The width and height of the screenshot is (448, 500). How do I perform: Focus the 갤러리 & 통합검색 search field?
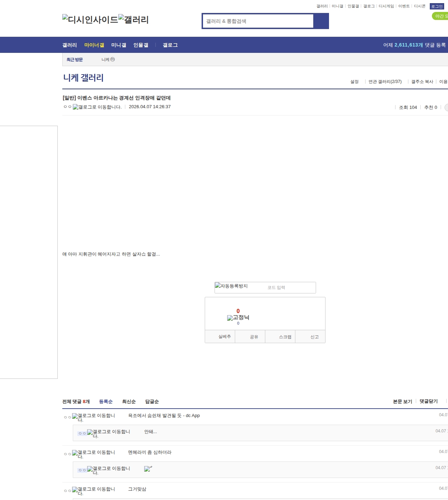[x=258, y=21]
